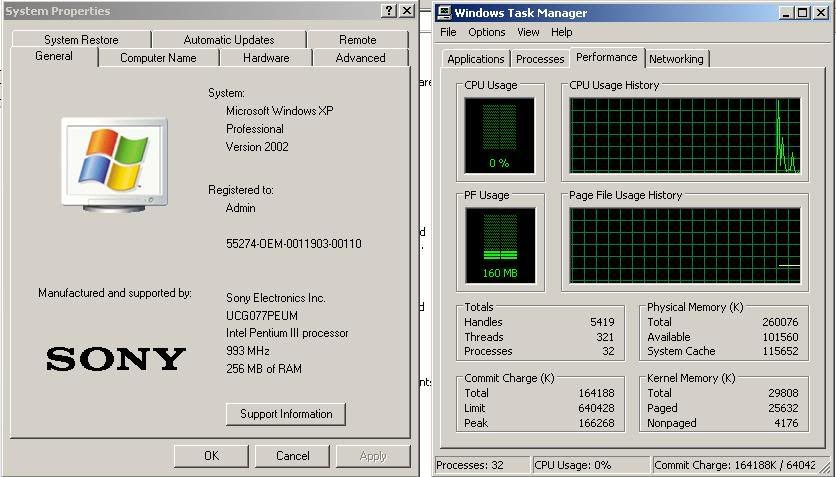836x477 pixels.
Task: Go to the Automatic Updates tab
Action: point(229,40)
